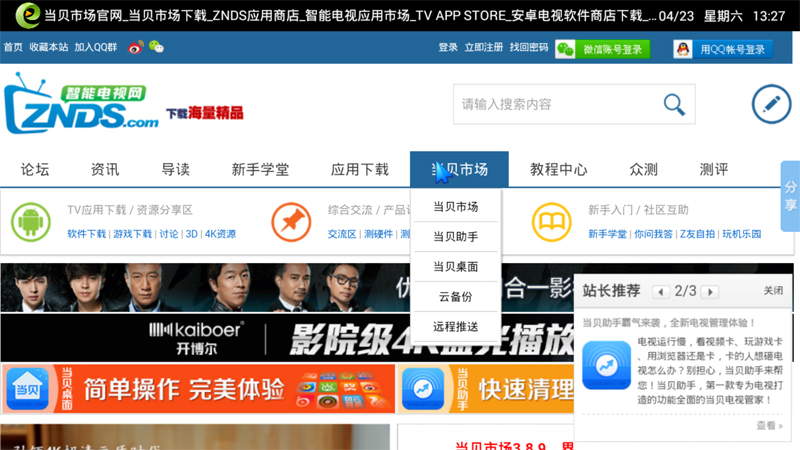This screenshot has height=450, width=800.
Task: Click the ZNDS.com site logo
Action: pyautogui.click(x=82, y=104)
